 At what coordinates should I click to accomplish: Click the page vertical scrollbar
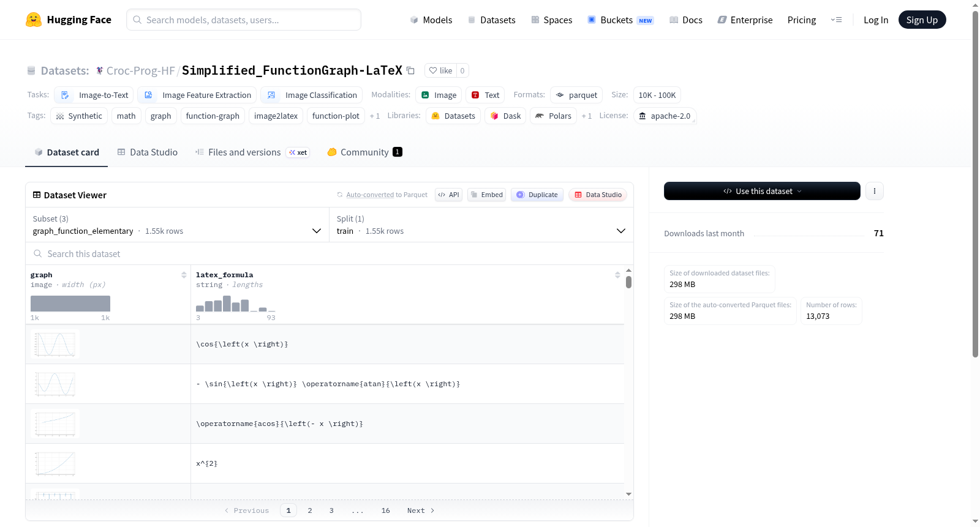click(x=975, y=184)
